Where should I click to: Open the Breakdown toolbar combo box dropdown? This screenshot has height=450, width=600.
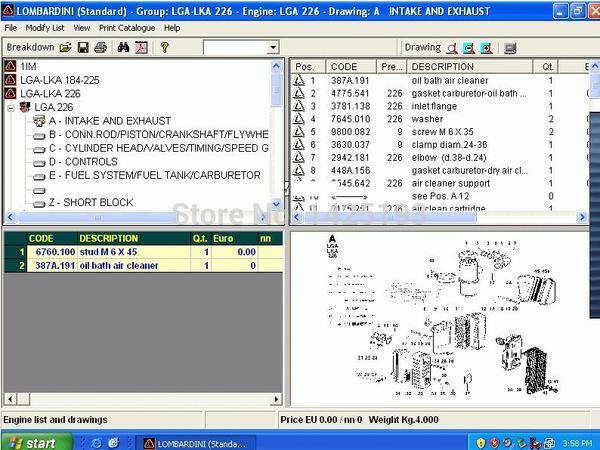coord(273,48)
